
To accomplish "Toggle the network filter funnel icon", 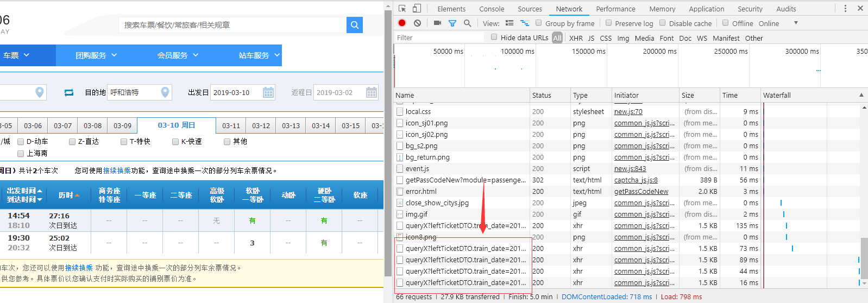I will click(x=452, y=23).
